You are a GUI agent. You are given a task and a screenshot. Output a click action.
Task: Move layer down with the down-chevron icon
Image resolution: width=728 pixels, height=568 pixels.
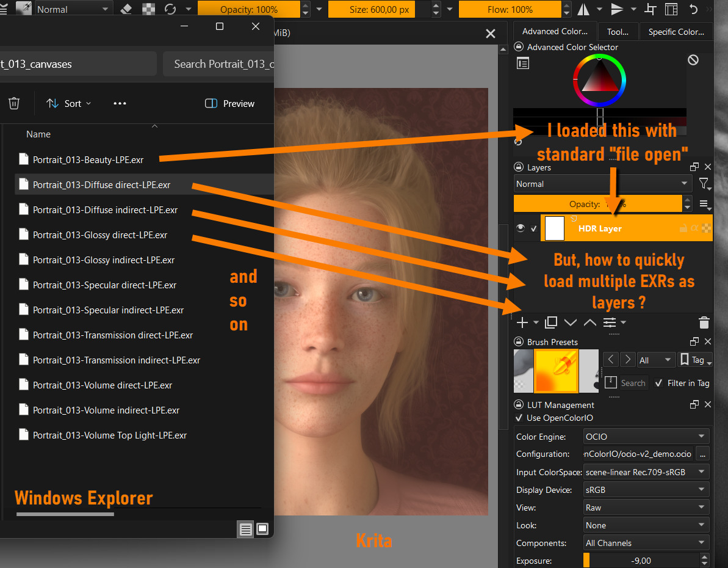tap(571, 322)
